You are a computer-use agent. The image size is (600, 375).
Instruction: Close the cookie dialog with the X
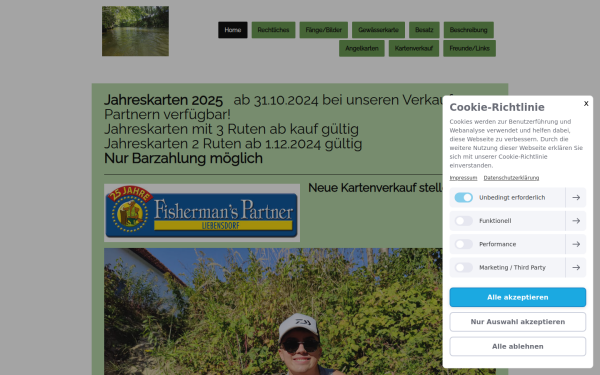point(586,103)
